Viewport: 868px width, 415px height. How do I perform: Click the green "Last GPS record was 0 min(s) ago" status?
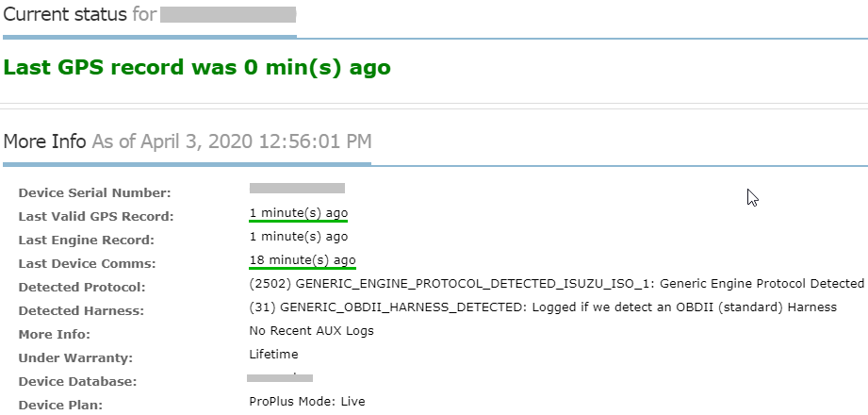click(197, 68)
